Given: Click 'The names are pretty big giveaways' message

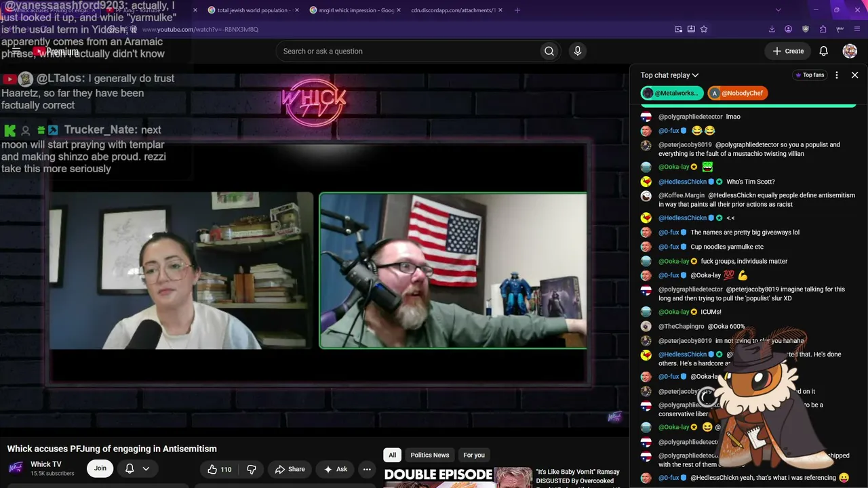Looking at the screenshot, I should [x=745, y=232].
